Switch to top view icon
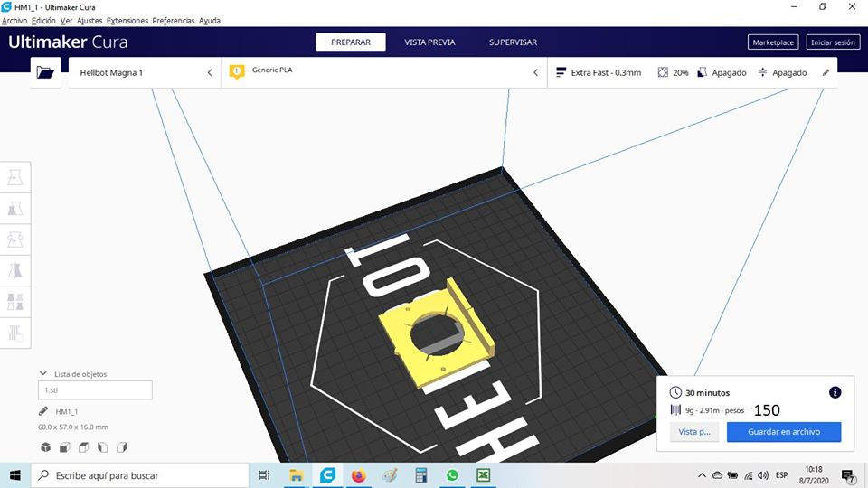The image size is (868, 488). (83, 447)
